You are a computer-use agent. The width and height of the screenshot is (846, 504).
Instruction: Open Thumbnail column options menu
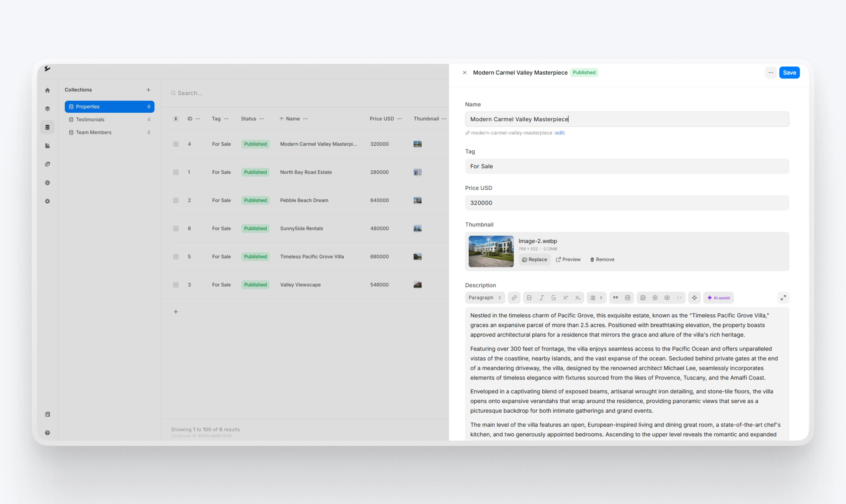pyautogui.click(x=444, y=119)
